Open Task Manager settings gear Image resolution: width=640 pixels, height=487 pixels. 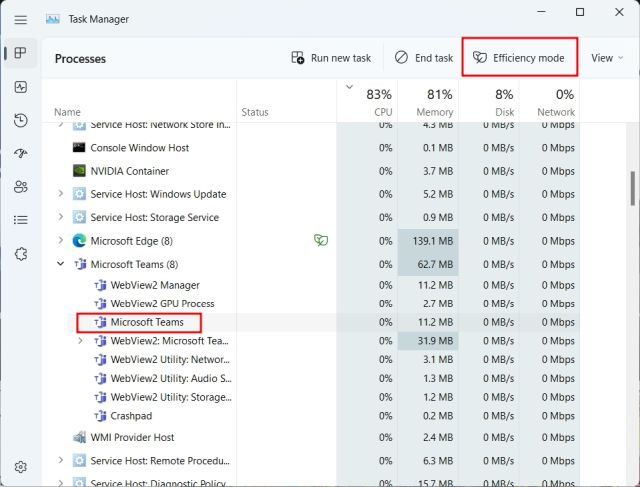20,467
